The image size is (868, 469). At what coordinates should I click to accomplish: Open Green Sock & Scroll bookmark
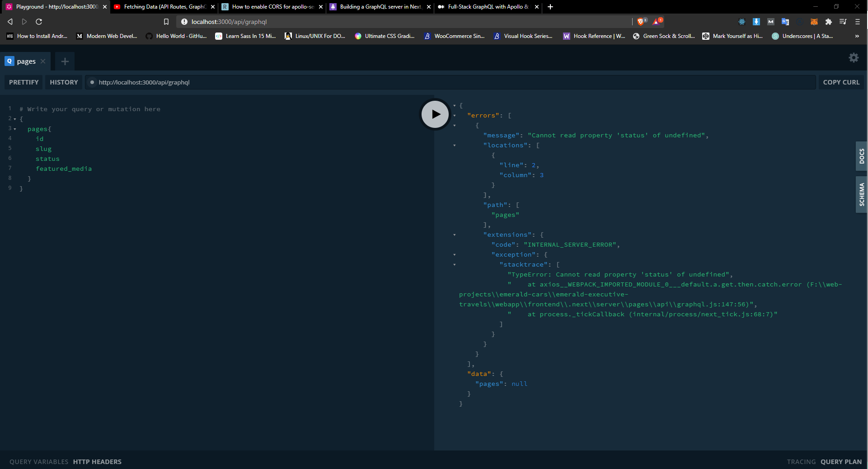pyautogui.click(x=664, y=36)
